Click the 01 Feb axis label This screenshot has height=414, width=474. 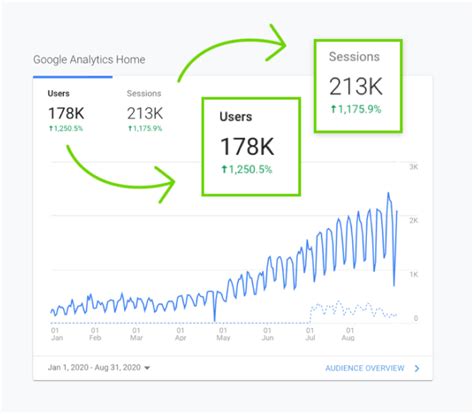[x=95, y=334]
